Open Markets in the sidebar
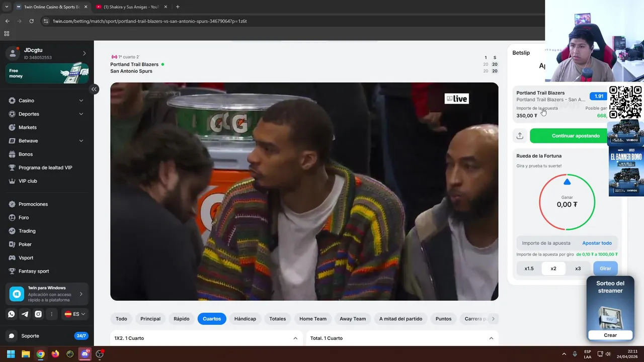 coord(28,127)
